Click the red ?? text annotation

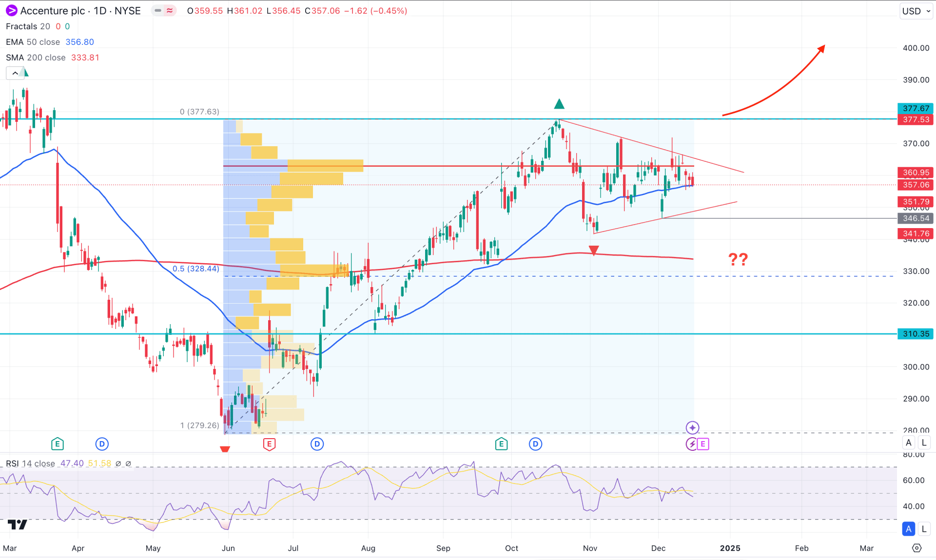[738, 259]
